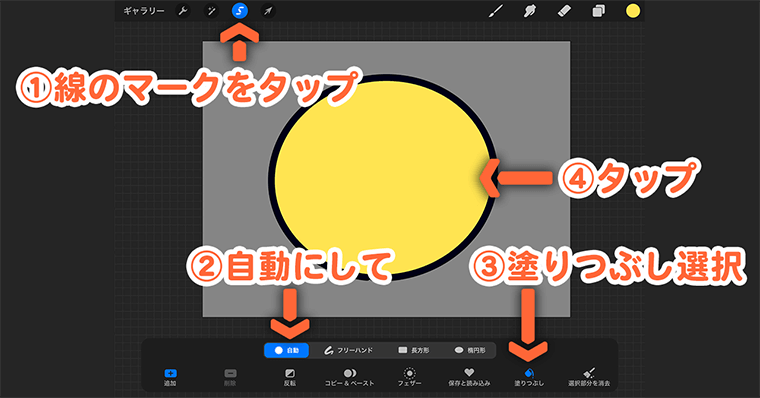Open the yellow active color swatch
Viewport: 760px width, 398px height.
[633, 11]
